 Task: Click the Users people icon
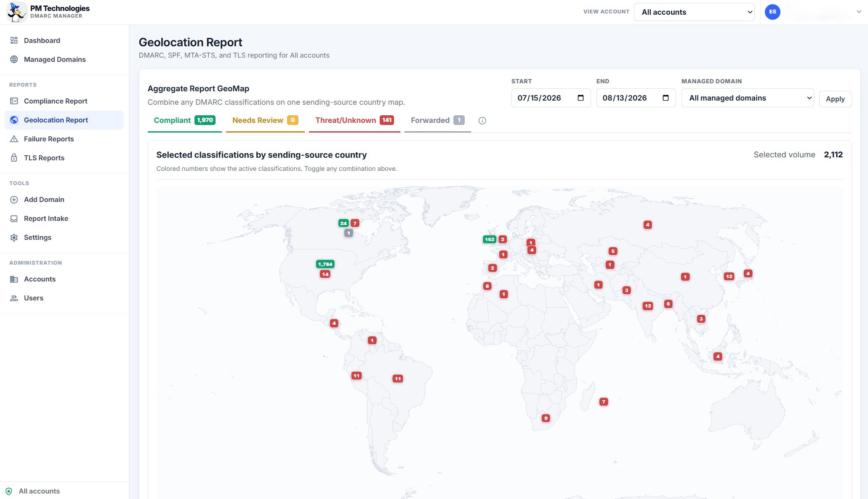pos(14,298)
